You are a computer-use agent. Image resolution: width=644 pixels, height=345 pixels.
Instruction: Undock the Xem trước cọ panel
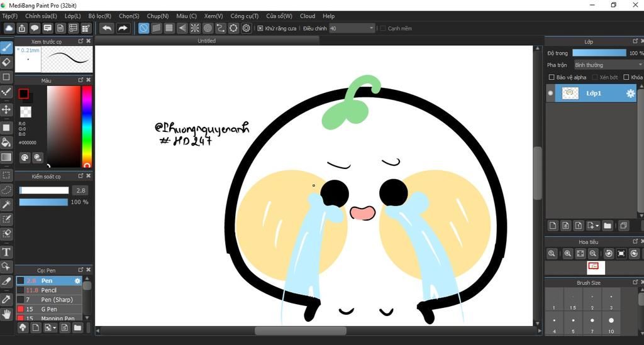pyautogui.click(x=80, y=41)
